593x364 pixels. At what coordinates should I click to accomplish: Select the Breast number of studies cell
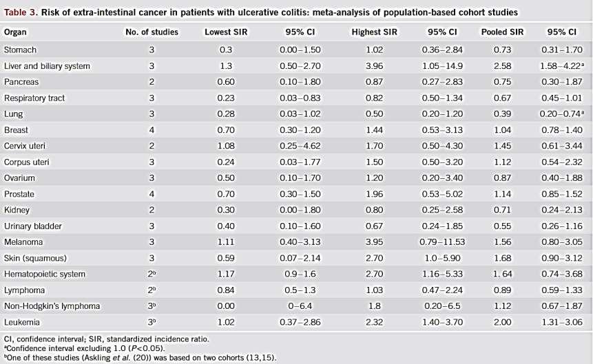click(x=152, y=130)
